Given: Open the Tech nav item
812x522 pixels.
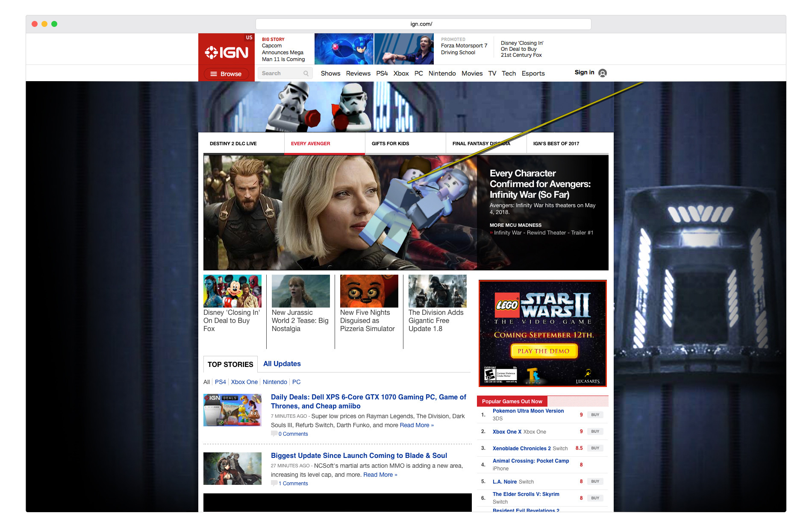Looking at the screenshot, I should pyautogui.click(x=509, y=73).
